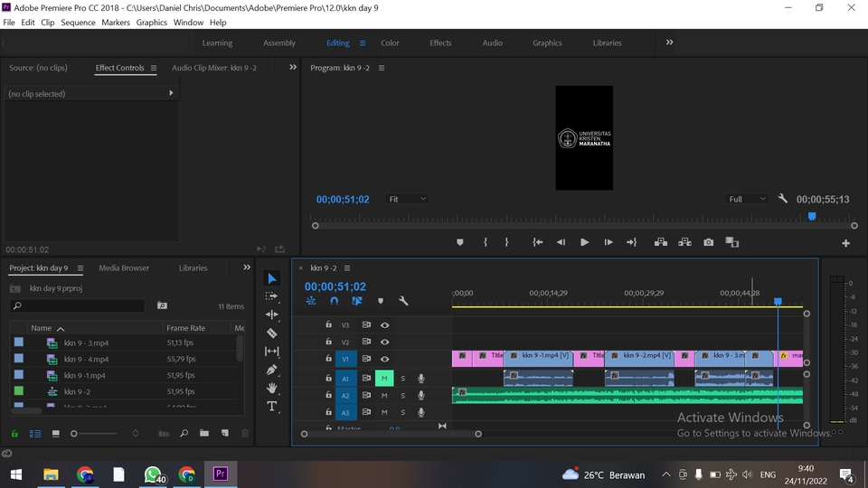Toggle Linked Selection in timeline

(357, 301)
